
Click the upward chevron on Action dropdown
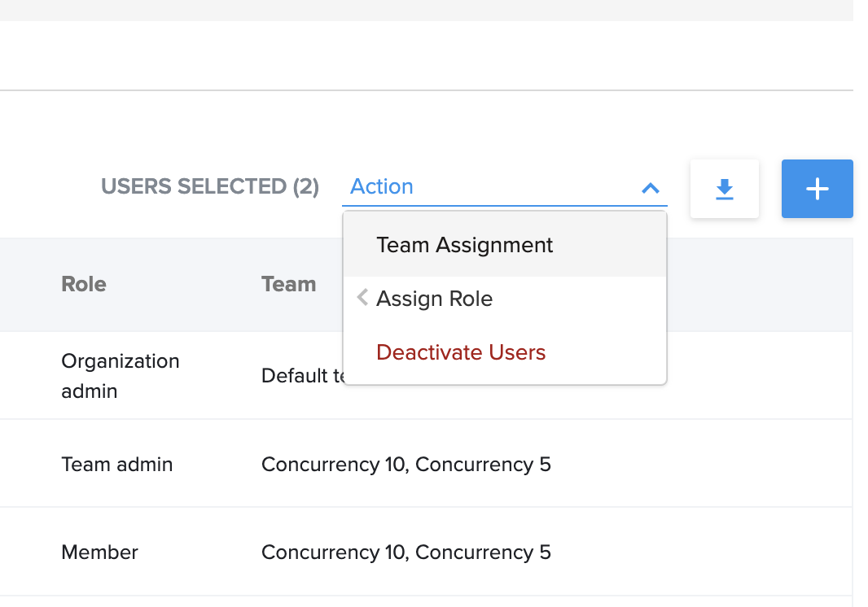point(650,188)
